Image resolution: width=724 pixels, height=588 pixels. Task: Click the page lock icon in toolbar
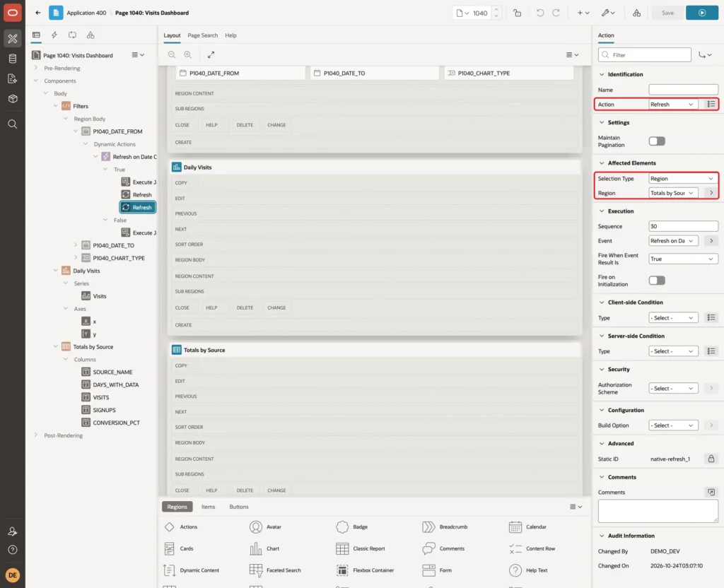(517, 13)
